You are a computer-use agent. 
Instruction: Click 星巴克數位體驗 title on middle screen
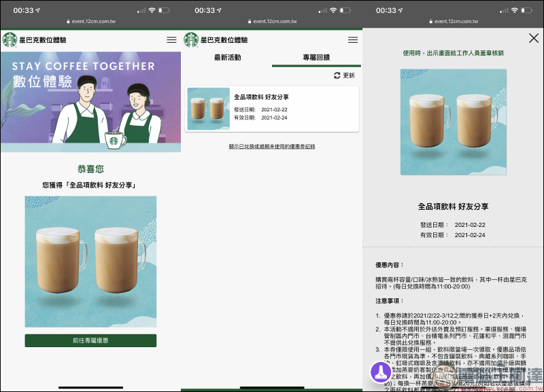[x=224, y=40]
